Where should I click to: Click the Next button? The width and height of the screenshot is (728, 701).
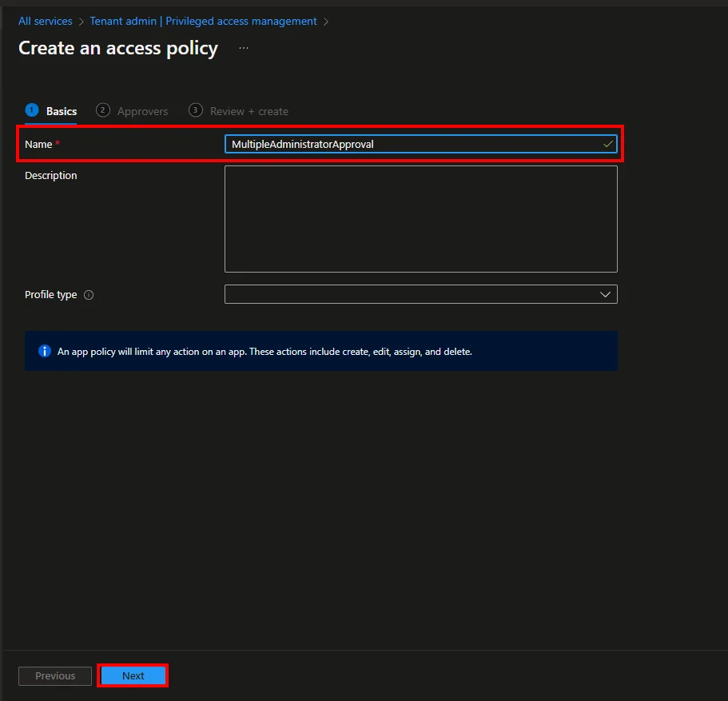(x=133, y=675)
